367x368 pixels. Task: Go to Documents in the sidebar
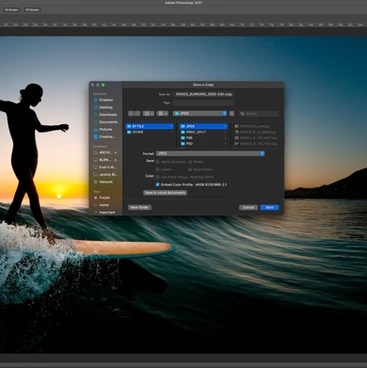tap(105, 122)
